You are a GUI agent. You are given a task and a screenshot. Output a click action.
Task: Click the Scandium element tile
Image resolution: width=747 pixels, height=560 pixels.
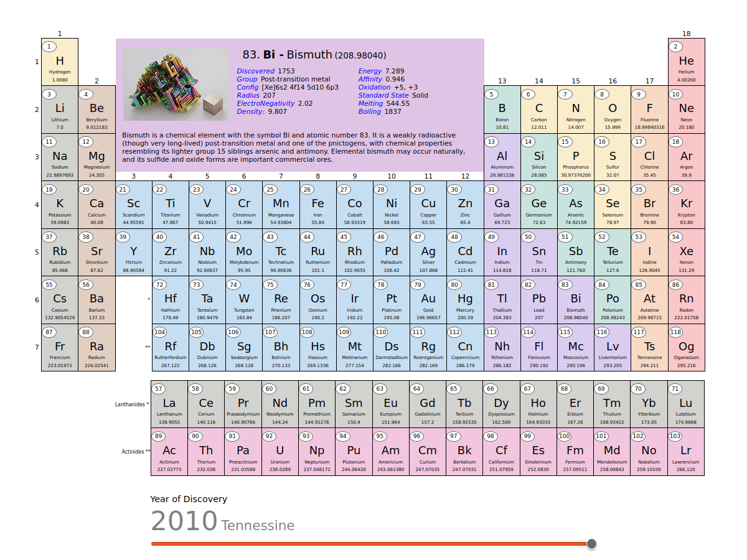point(133,205)
